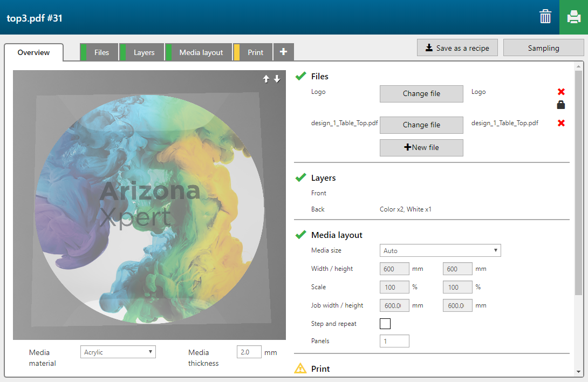Click the Job width field
This screenshot has width=588, height=382.
(394, 305)
